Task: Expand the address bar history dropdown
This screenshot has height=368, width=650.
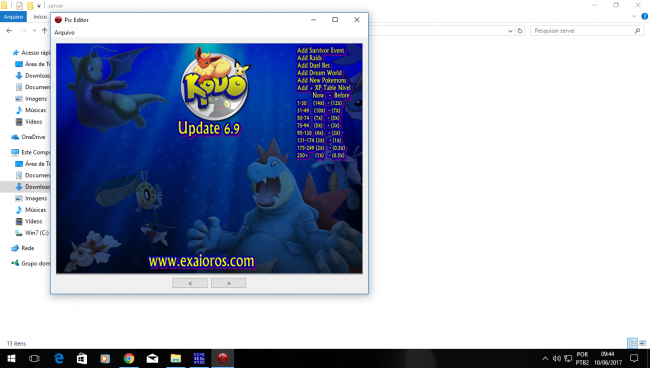Action: tap(510, 31)
